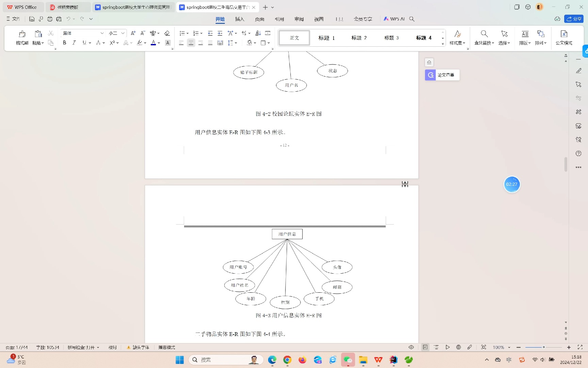Click the Sort (A-Z arrow) icon

coord(258,33)
